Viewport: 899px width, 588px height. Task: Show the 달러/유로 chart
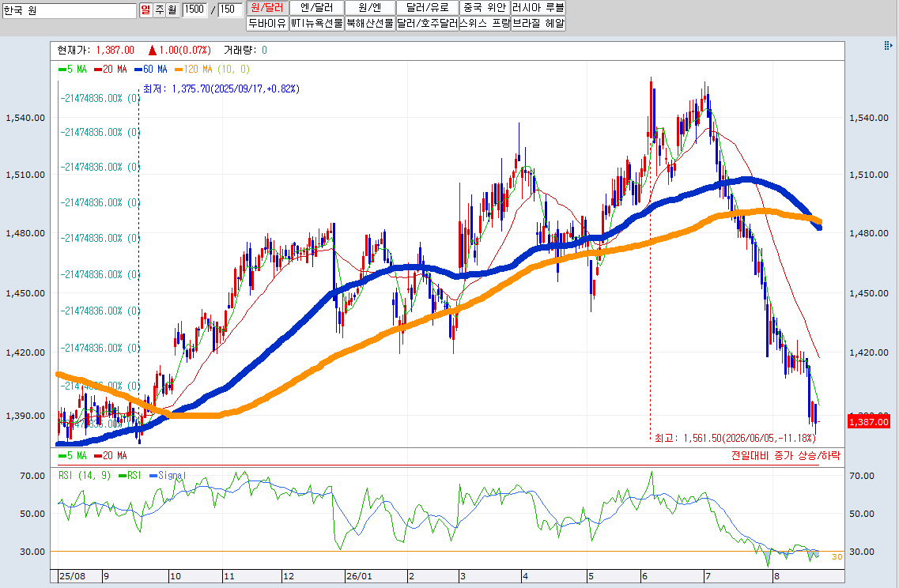pyautogui.click(x=427, y=7)
